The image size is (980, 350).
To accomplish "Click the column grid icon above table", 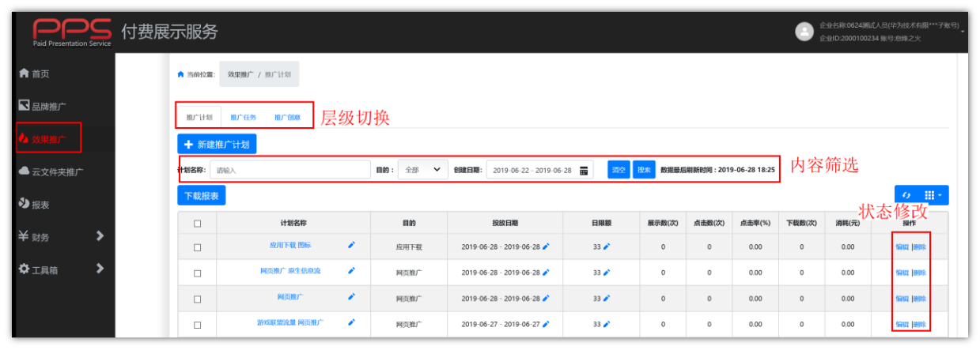I will coord(929,194).
